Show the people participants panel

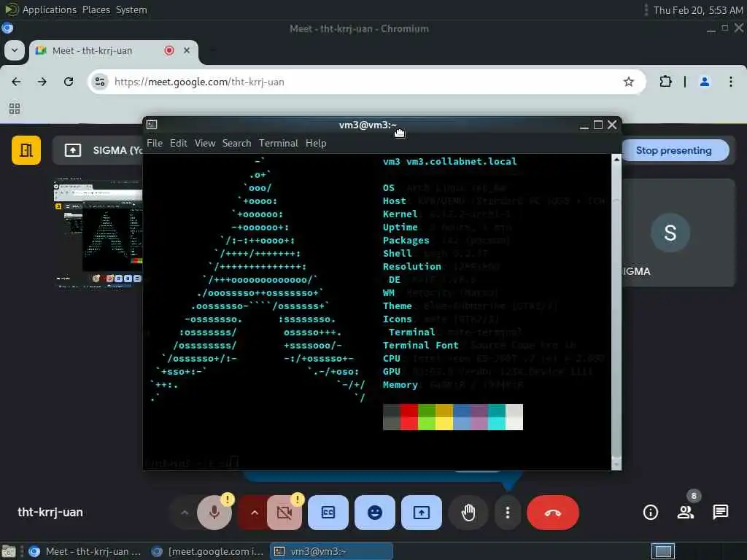(686, 513)
